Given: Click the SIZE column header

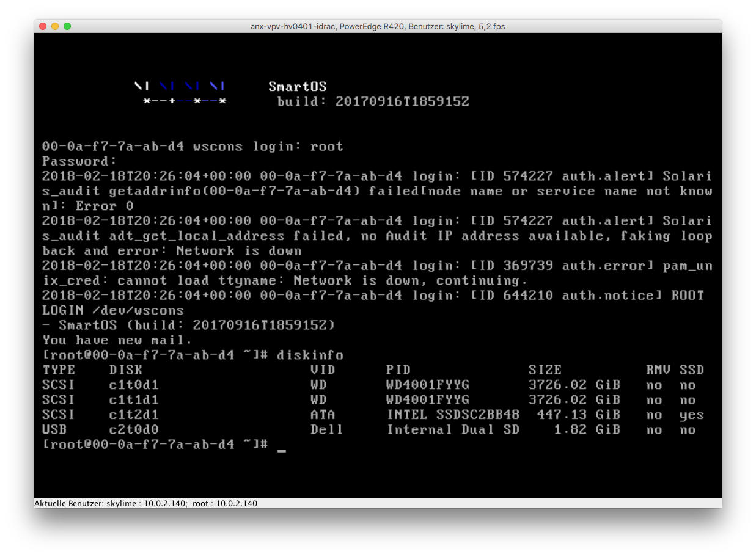Looking at the screenshot, I should [x=545, y=370].
